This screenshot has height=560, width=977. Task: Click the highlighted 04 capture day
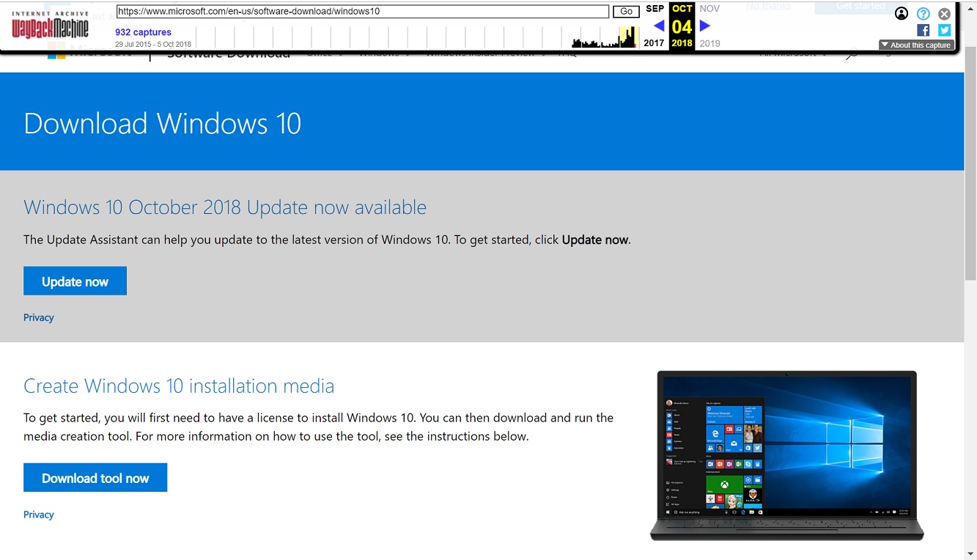[x=682, y=27]
